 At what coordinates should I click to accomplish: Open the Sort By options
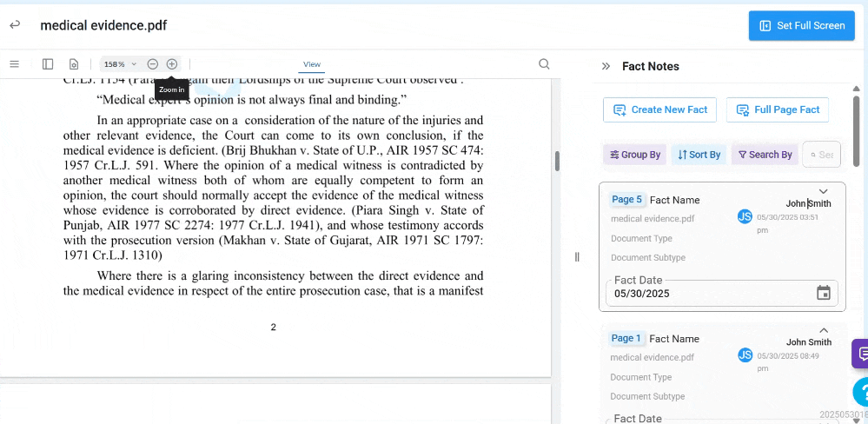click(x=699, y=155)
